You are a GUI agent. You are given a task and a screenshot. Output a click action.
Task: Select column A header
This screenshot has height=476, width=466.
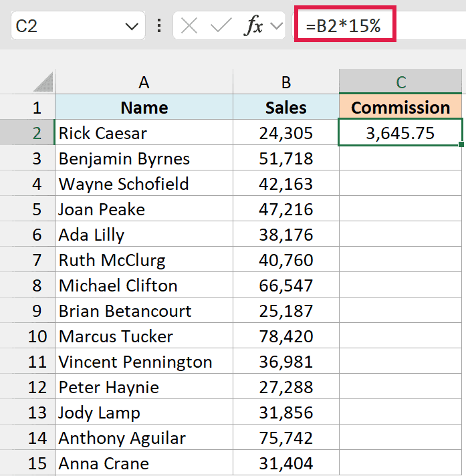point(144,82)
